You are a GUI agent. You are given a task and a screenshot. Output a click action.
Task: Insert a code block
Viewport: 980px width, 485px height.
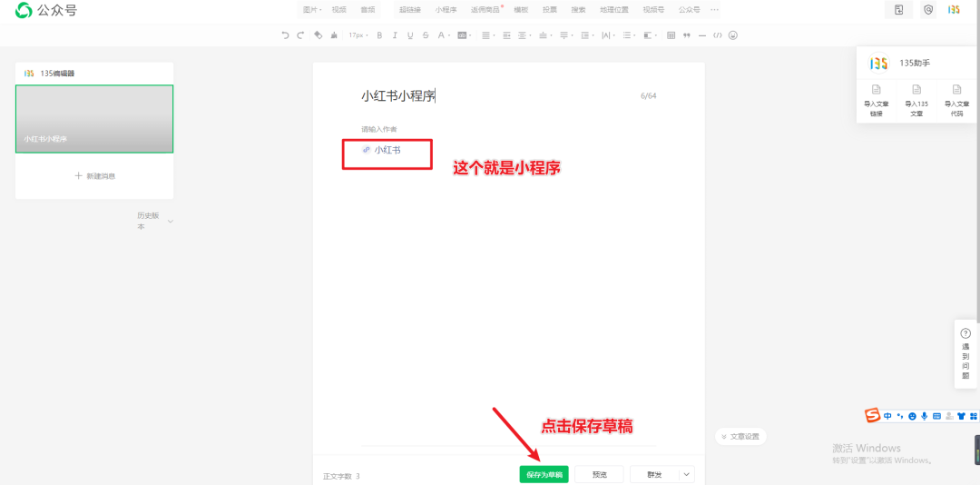coord(718,35)
